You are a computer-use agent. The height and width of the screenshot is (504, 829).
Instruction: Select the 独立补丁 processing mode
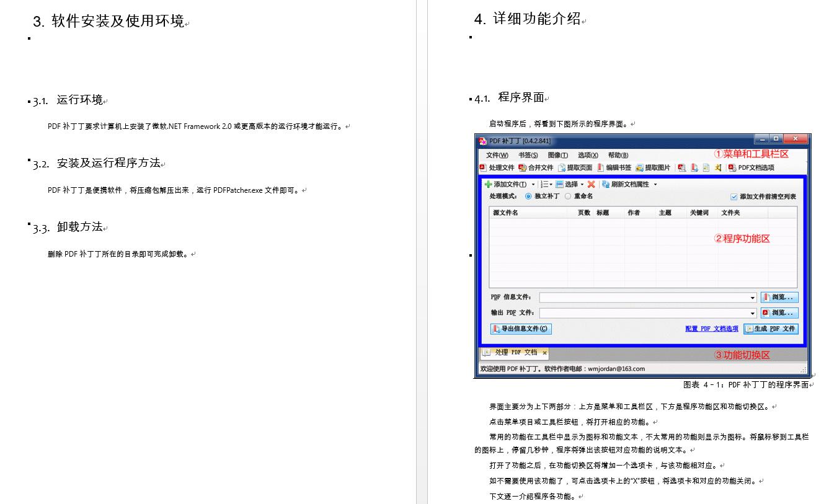pyautogui.click(x=528, y=196)
